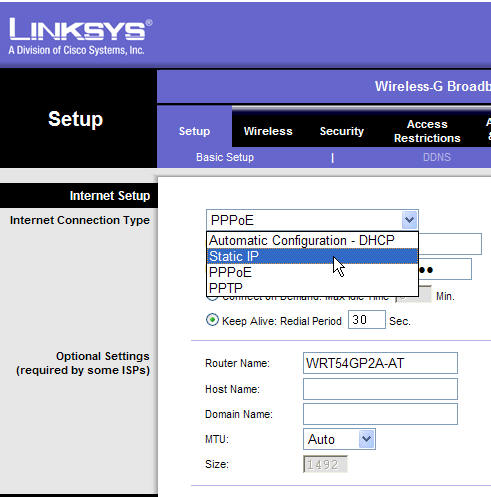Click the Router Name input field

click(380, 363)
